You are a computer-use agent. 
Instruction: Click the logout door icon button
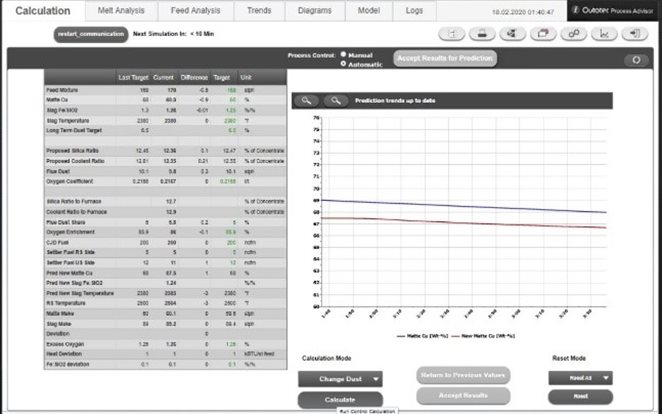[635, 33]
